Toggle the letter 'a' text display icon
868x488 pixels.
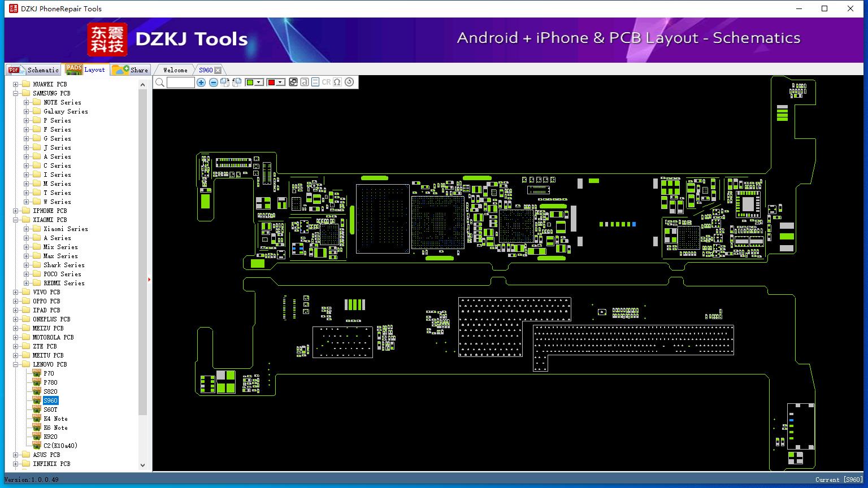tap(304, 82)
